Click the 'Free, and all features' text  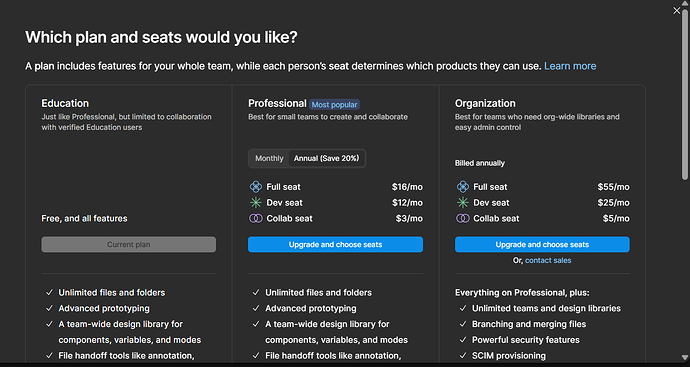point(84,219)
